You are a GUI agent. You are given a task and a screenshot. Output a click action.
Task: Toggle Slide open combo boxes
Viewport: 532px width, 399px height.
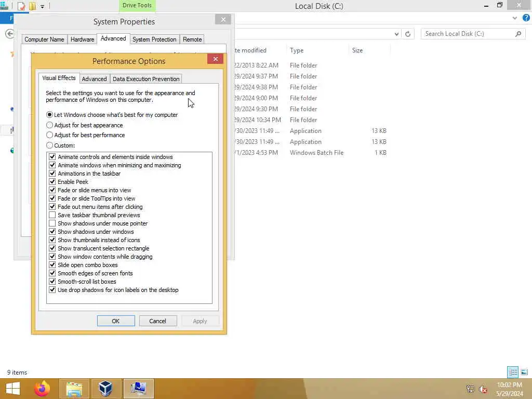tap(52, 265)
